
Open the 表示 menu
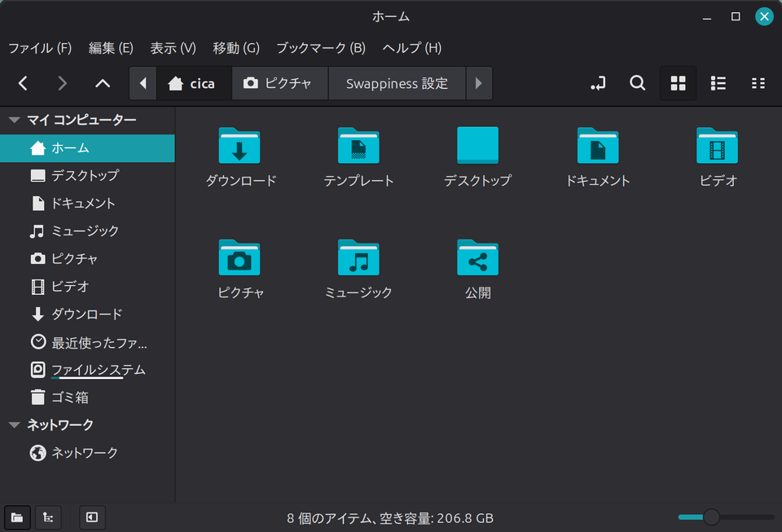(x=172, y=48)
